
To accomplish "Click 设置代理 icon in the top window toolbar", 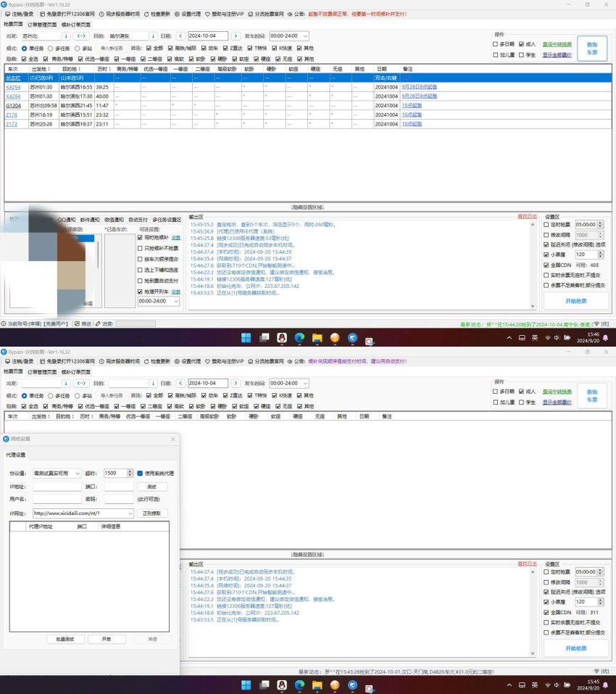I will (x=178, y=14).
